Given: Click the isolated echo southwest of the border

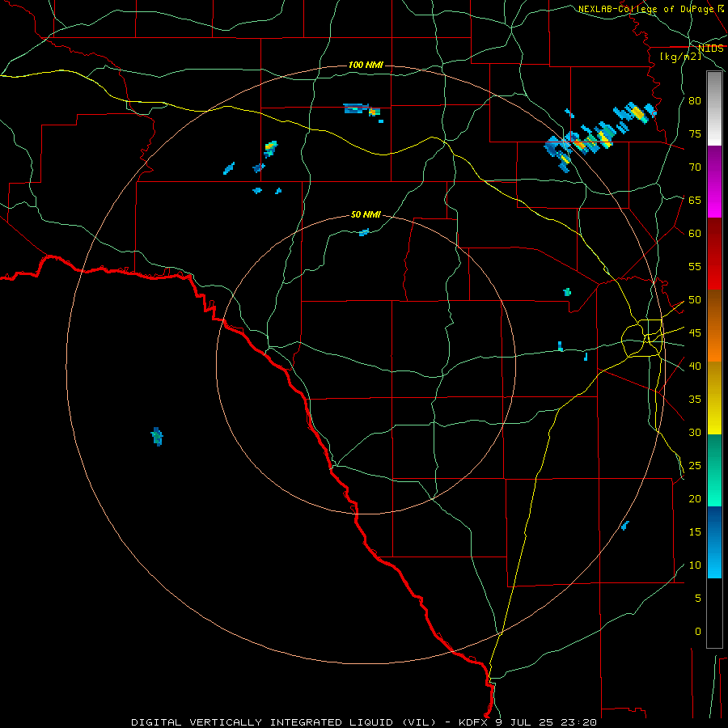Looking at the screenshot, I should point(158,437).
